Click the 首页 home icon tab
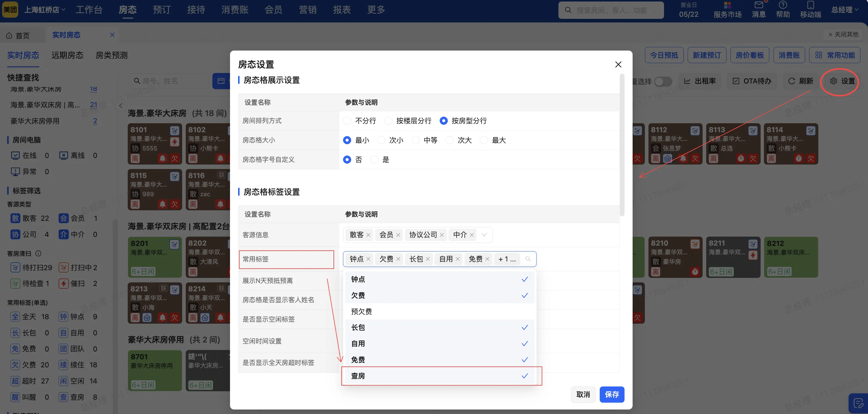The image size is (868, 414). click(x=10, y=35)
